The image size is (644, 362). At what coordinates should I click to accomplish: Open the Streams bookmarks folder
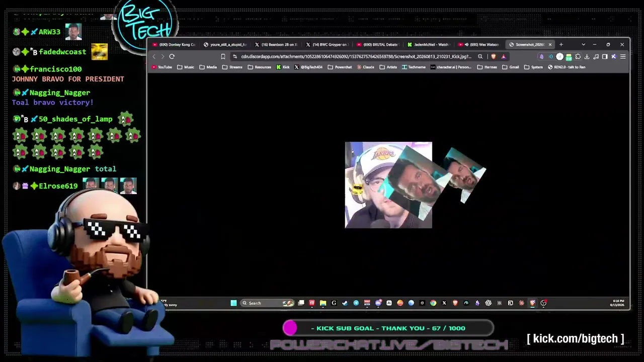(232, 67)
